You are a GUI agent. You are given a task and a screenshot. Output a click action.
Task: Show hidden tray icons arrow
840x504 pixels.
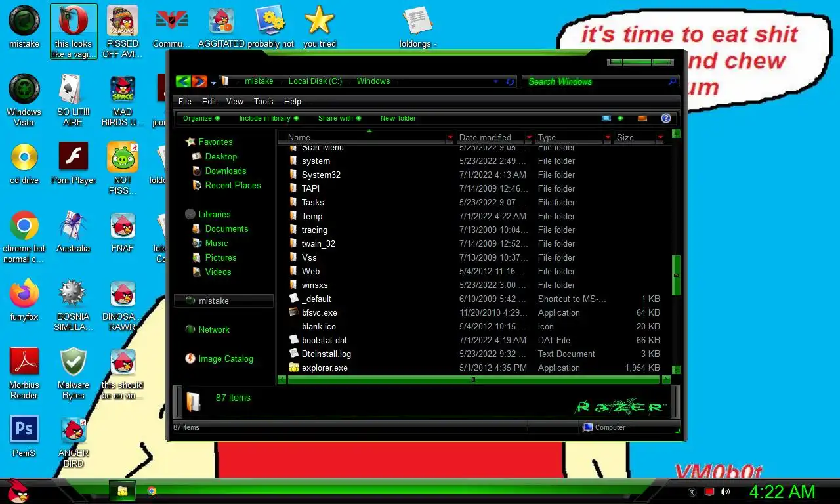coord(692,492)
